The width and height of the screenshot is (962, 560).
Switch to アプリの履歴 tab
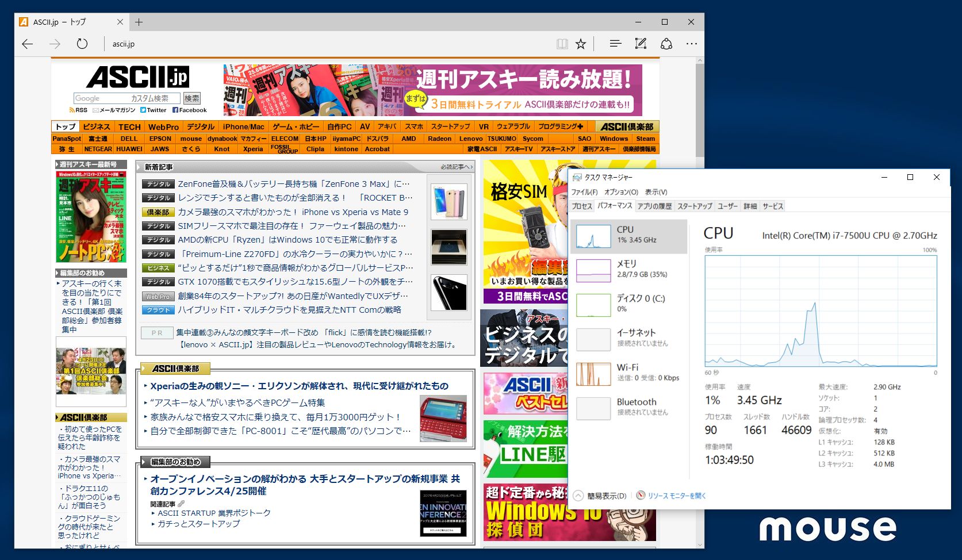tap(654, 206)
